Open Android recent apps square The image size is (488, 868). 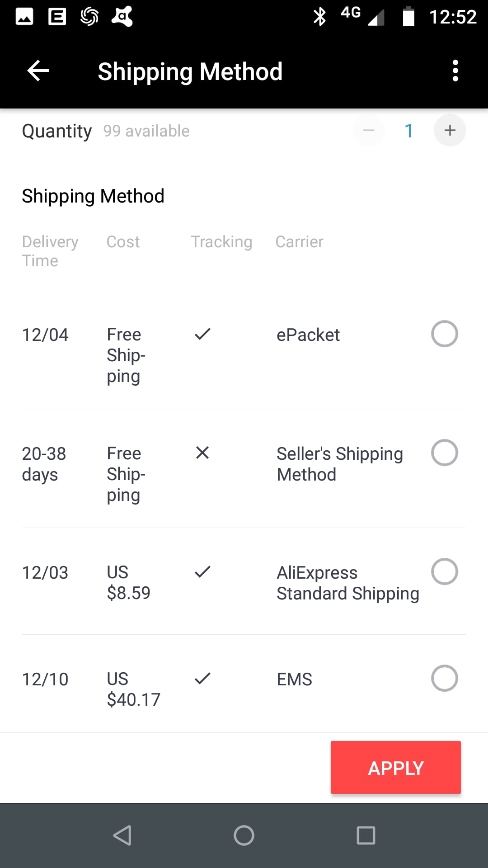pyautogui.click(x=366, y=835)
